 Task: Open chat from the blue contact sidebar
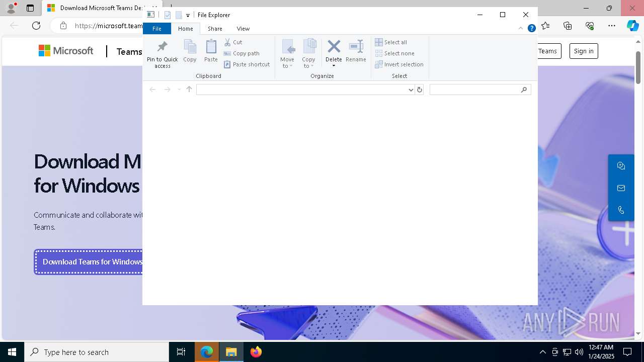621,166
